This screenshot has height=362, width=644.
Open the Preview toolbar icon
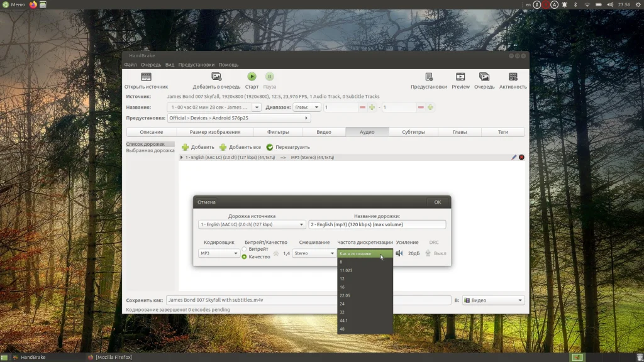coord(460,77)
